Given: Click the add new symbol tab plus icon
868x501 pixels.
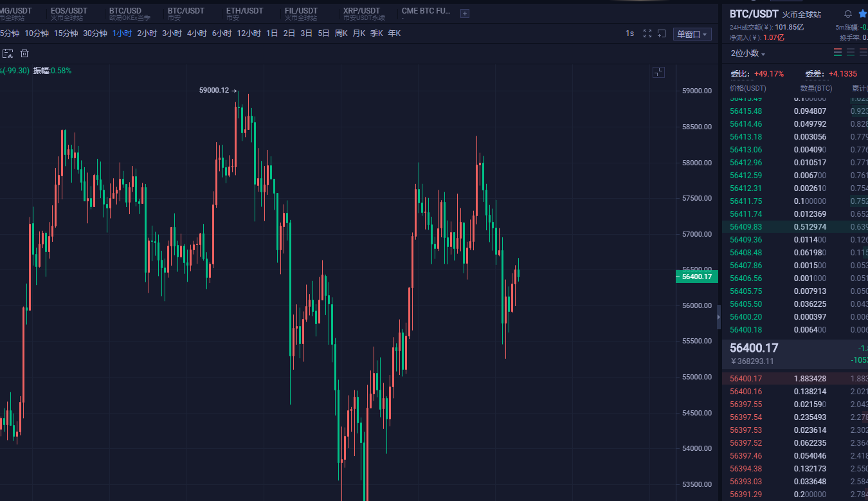Looking at the screenshot, I should point(465,14).
